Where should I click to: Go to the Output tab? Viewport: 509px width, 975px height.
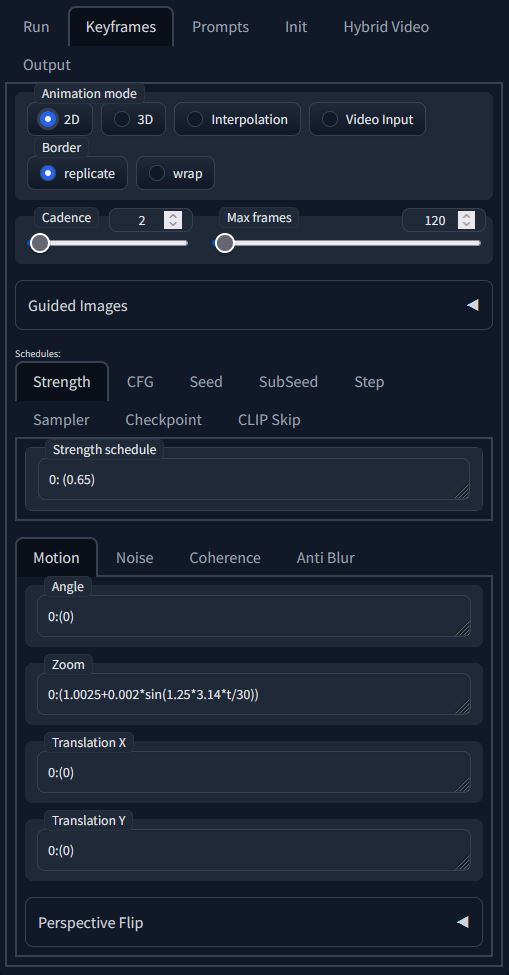coord(47,65)
